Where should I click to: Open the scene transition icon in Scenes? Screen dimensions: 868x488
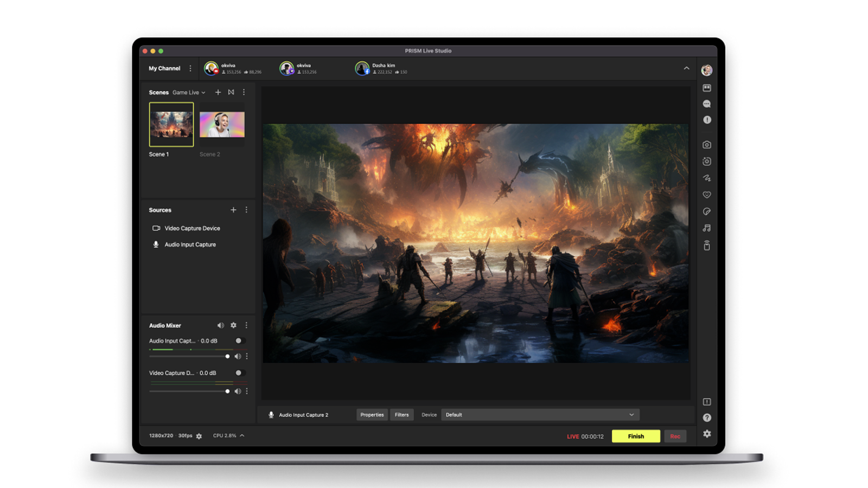point(231,92)
